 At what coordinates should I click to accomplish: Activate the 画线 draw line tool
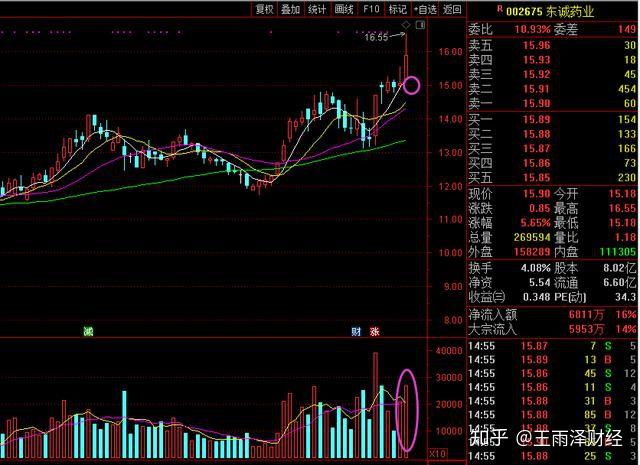(344, 9)
